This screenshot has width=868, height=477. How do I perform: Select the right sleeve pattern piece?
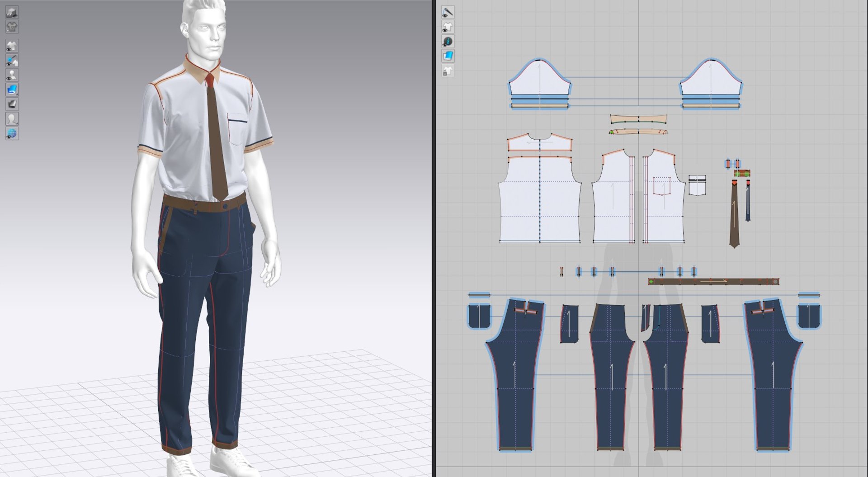[x=711, y=79]
